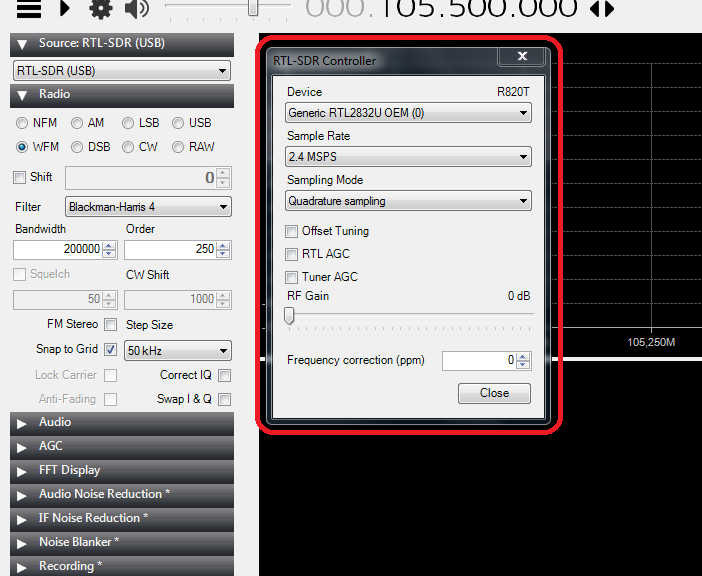Close RTL-SDR Controller with X button

coord(522,56)
